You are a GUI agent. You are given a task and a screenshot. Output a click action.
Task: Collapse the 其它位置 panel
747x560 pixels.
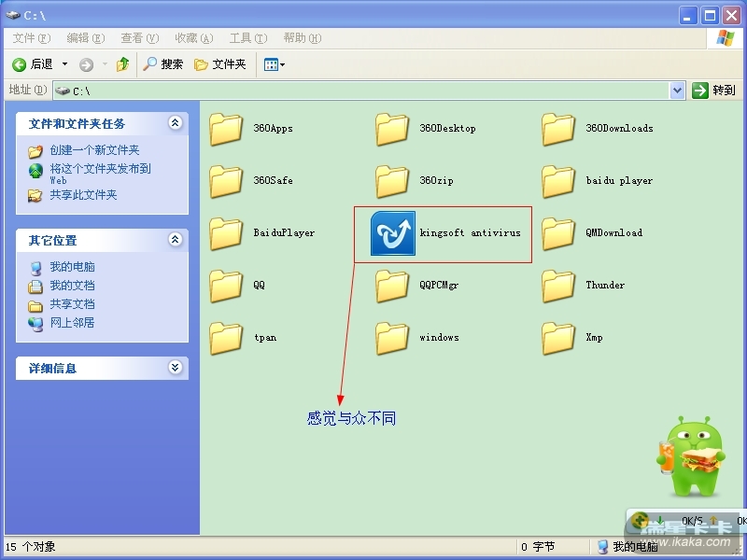coord(176,239)
